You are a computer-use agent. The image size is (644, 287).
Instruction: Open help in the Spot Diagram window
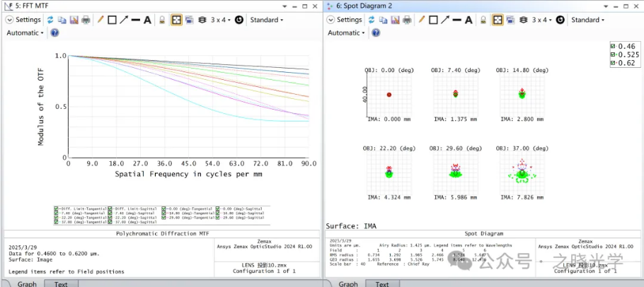tap(376, 33)
